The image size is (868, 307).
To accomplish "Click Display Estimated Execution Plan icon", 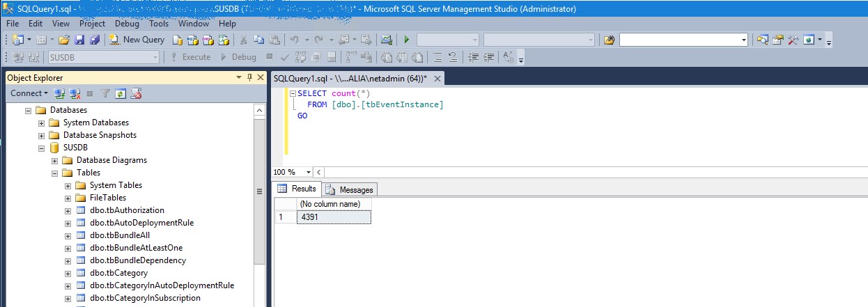I will click(x=300, y=57).
